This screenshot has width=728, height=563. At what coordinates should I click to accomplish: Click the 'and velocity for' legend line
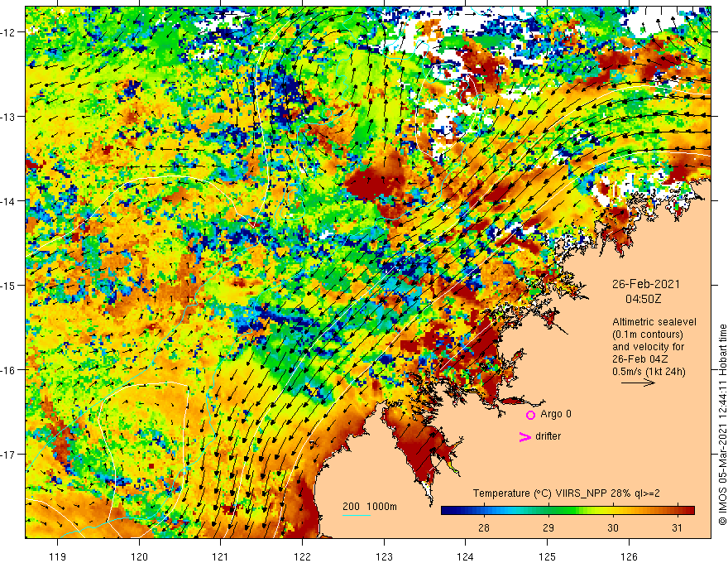click(x=648, y=347)
